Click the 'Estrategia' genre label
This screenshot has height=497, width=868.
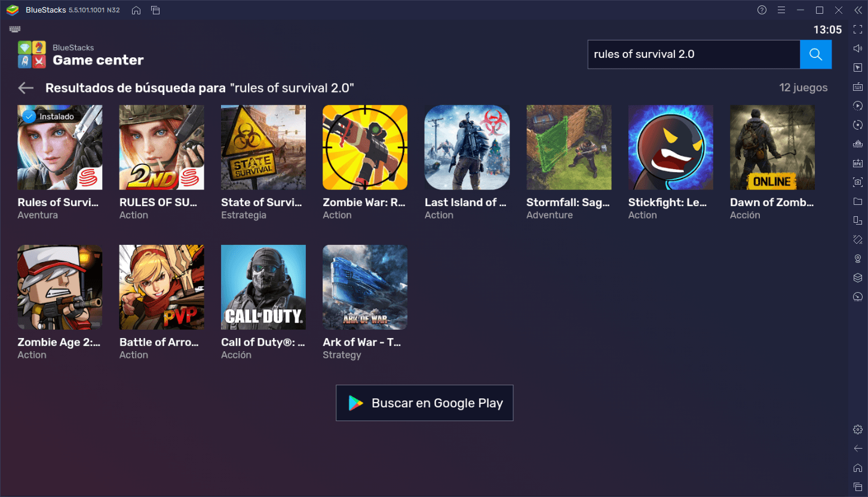(x=244, y=215)
